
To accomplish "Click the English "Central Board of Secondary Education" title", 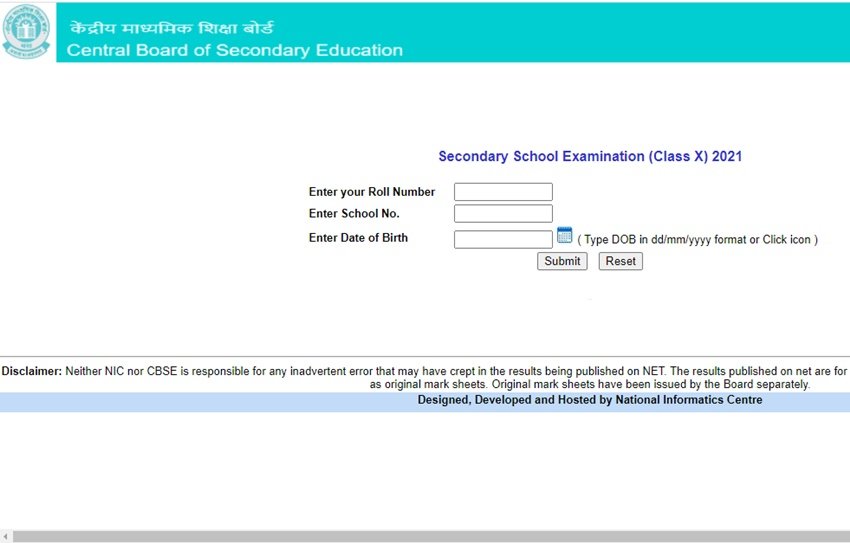I will 235,50.
